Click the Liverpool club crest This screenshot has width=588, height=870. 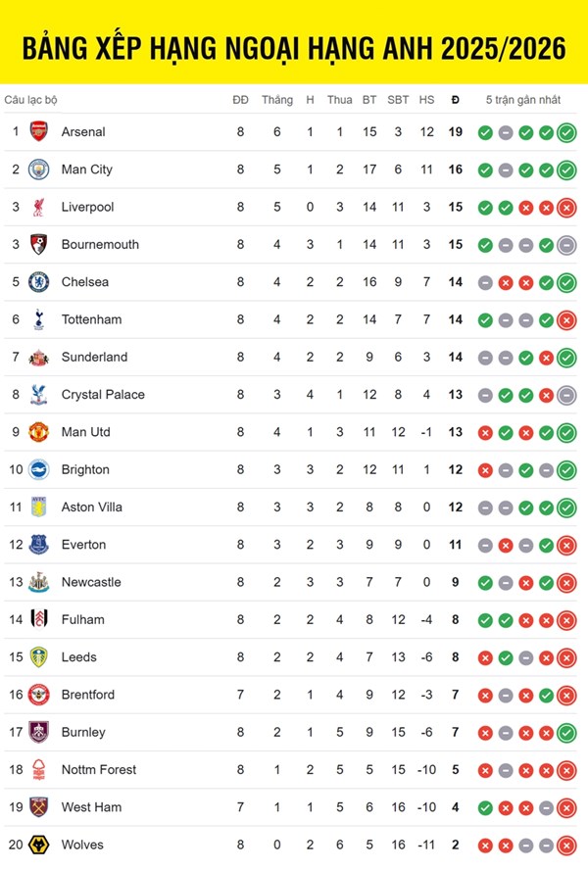[x=38, y=207]
